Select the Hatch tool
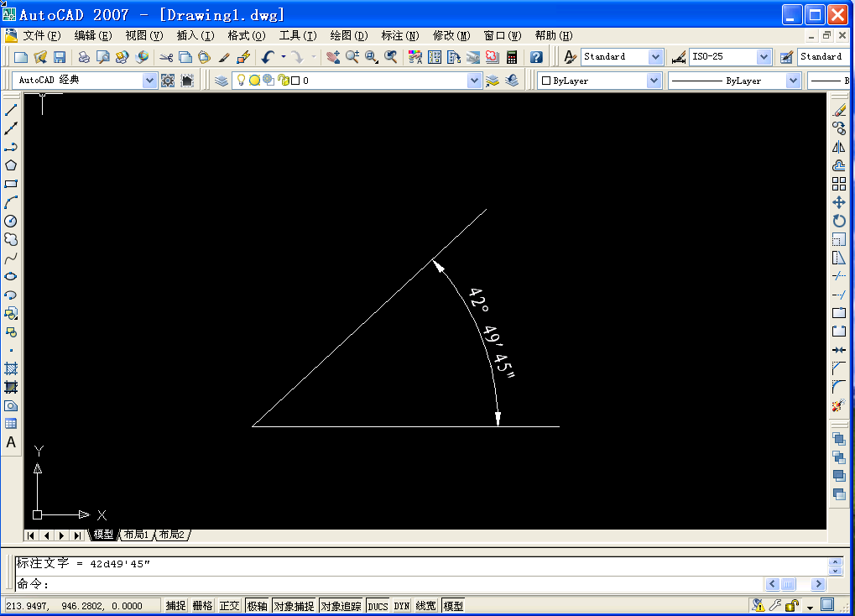The height and width of the screenshot is (616, 855). pos(11,368)
